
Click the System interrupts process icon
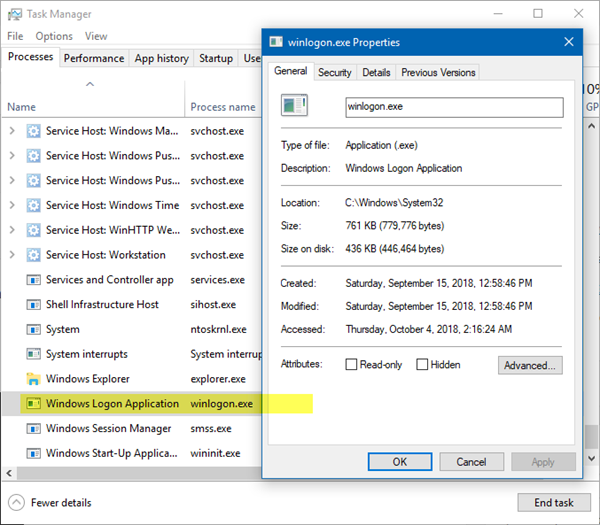(x=34, y=354)
